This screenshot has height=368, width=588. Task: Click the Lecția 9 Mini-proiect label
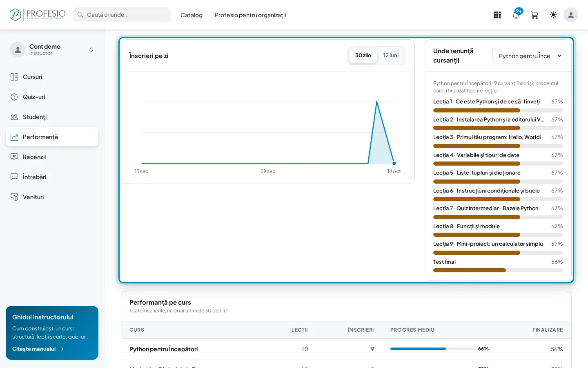click(488, 244)
